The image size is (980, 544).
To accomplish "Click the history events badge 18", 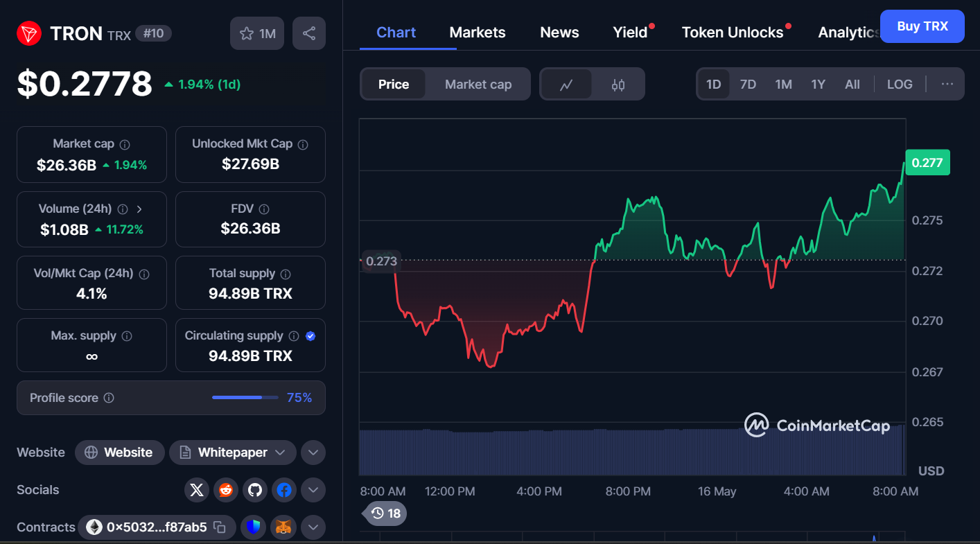I will pyautogui.click(x=386, y=514).
